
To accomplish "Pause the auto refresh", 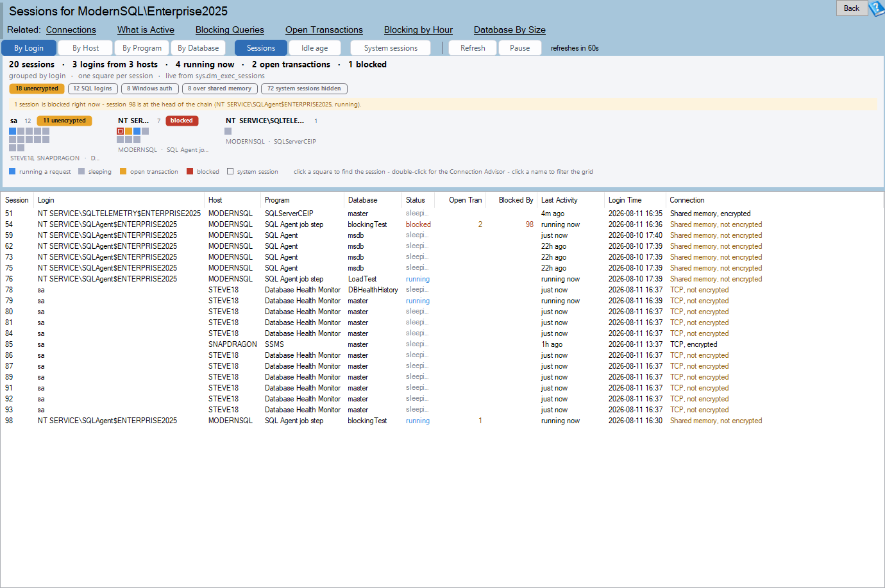I will [519, 48].
